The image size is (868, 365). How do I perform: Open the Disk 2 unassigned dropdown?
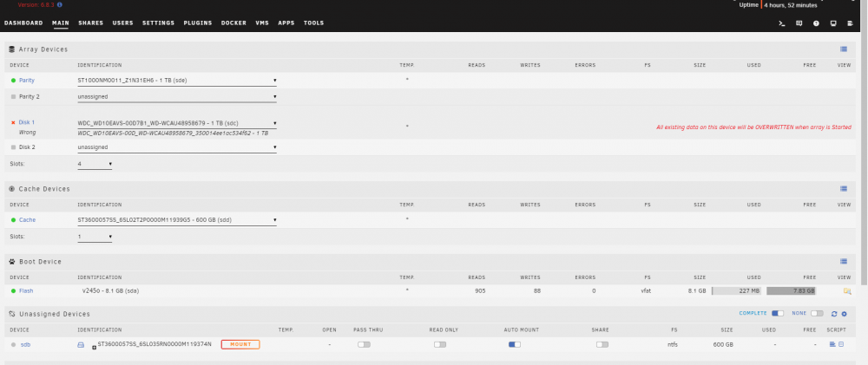177,147
